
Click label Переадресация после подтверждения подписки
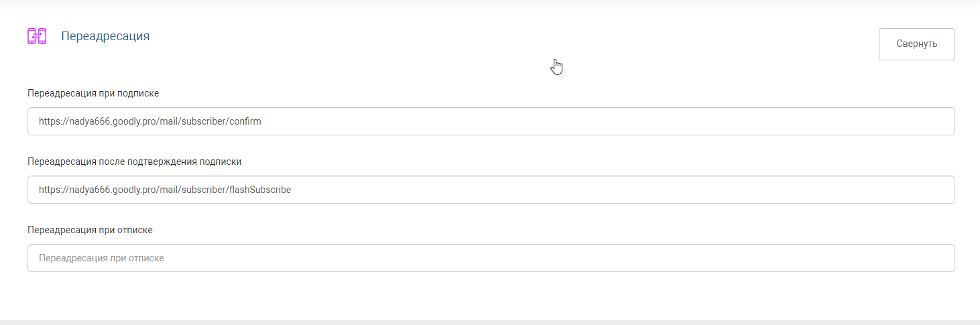click(135, 161)
